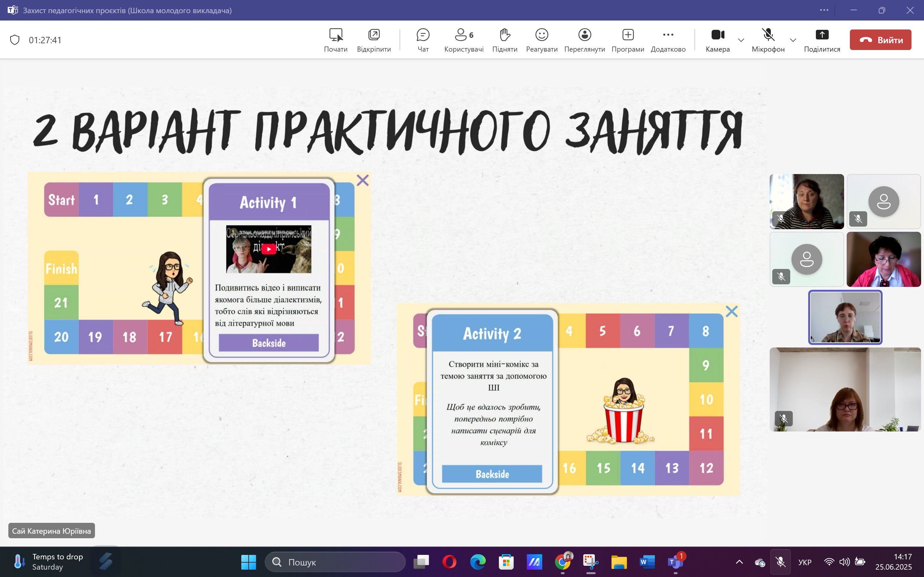
Task: Leave the meeting with Вийти button
Action: (x=880, y=40)
